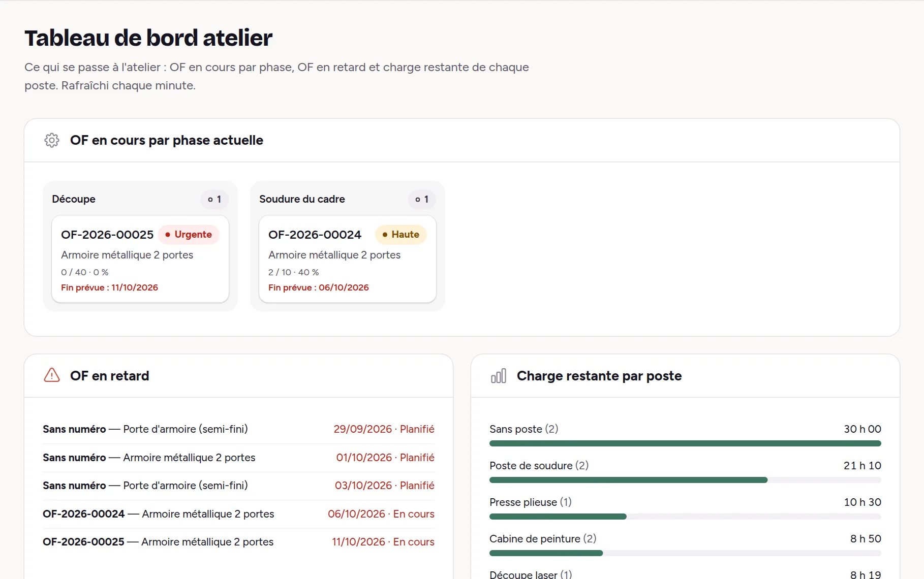Viewport: 924px width, 579px height.
Task: Click the 0 / 40 · 0 % progress text
Action: click(84, 272)
